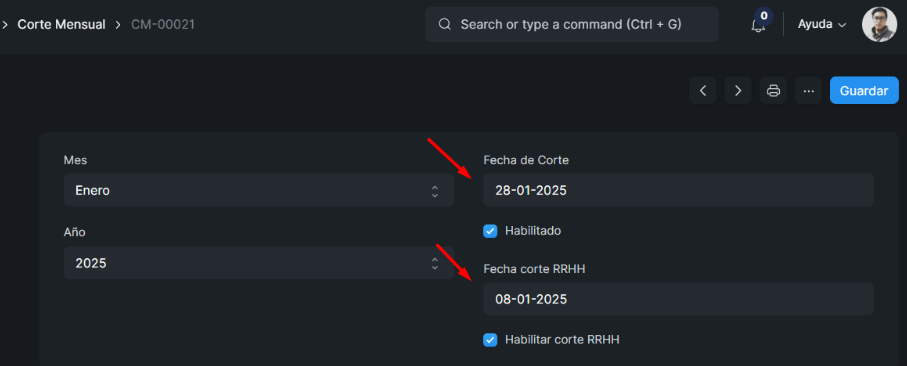Viewport: 907px width, 366px height.
Task: Navigate to Corte Mensual breadcrumb
Action: tap(61, 24)
